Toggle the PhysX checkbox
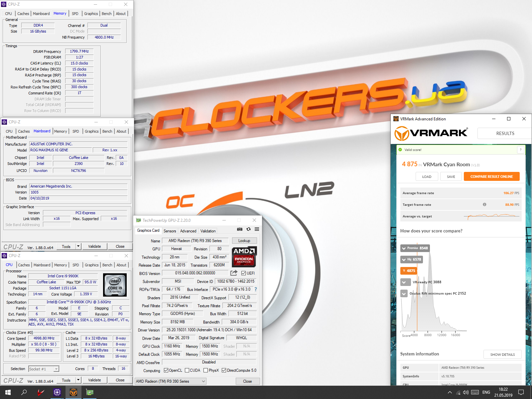The width and height of the screenshot is (532, 399). (x=205, y=370)
